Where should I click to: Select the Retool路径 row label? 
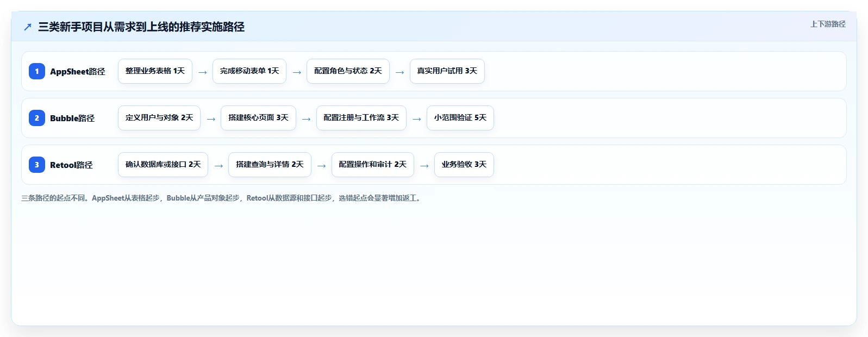click(71, 165)
